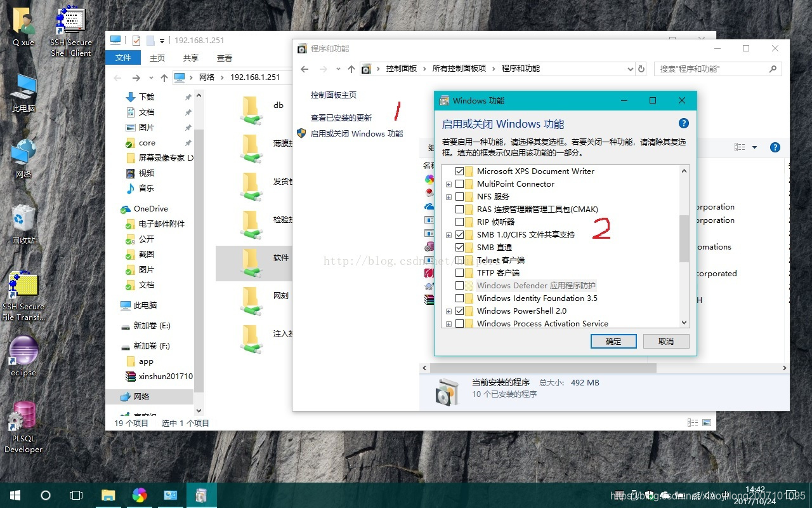Go back in 程序和功能 window
The image size is (812, 508).
point(304,69)
